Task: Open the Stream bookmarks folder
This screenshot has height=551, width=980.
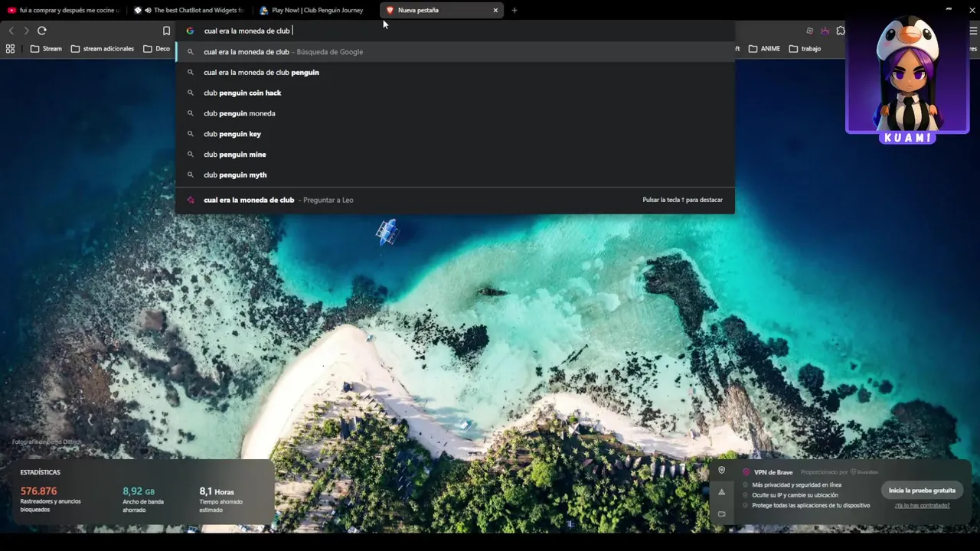Action: (46, 49)
